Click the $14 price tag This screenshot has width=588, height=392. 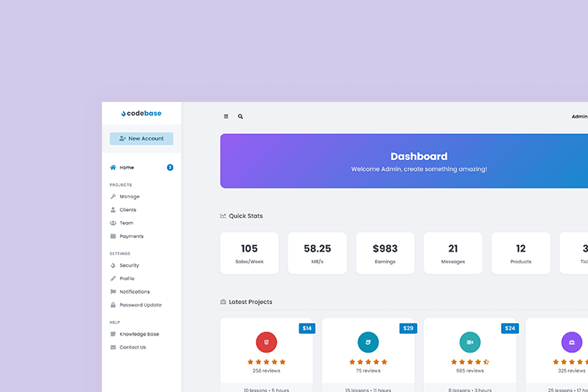click(x=307, y=328)
